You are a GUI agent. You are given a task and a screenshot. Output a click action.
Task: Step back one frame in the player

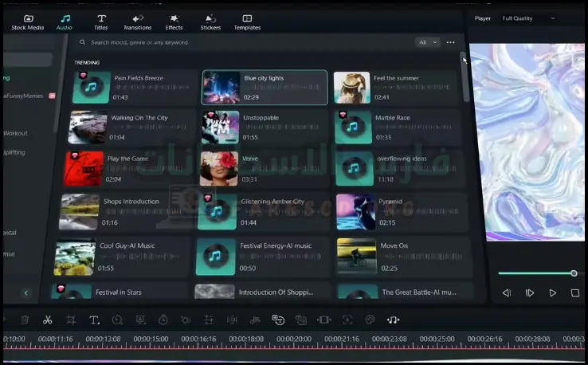(506, 293)
